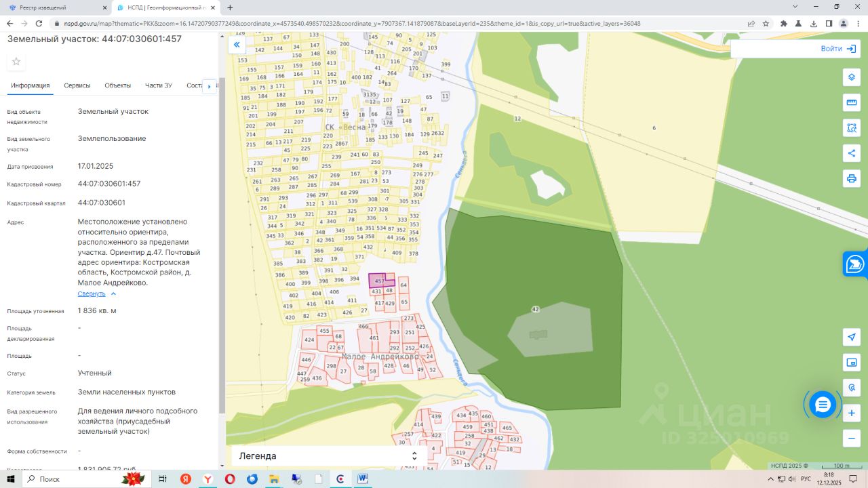Collapse the left information panel

(x=237, y=45)
